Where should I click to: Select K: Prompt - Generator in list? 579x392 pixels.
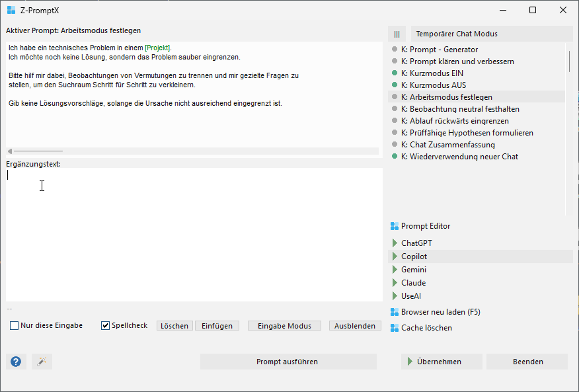click(x=444, y=50)
